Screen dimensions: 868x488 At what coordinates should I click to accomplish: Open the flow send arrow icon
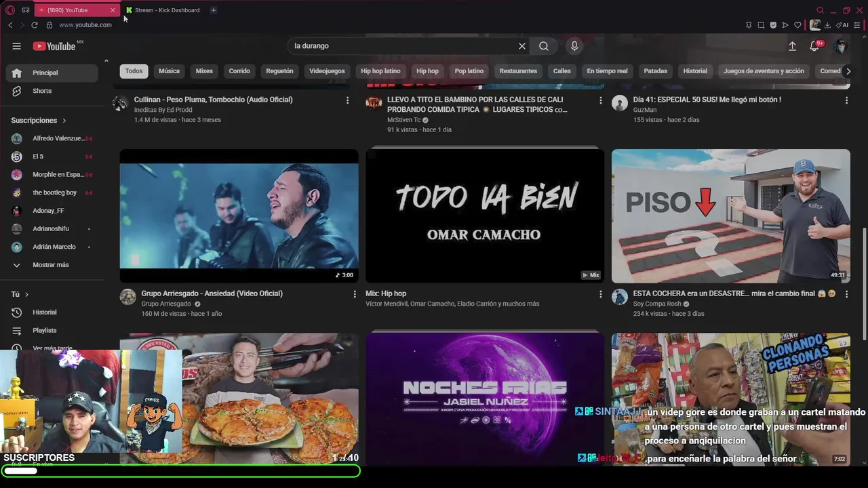(x=785, y=25)
